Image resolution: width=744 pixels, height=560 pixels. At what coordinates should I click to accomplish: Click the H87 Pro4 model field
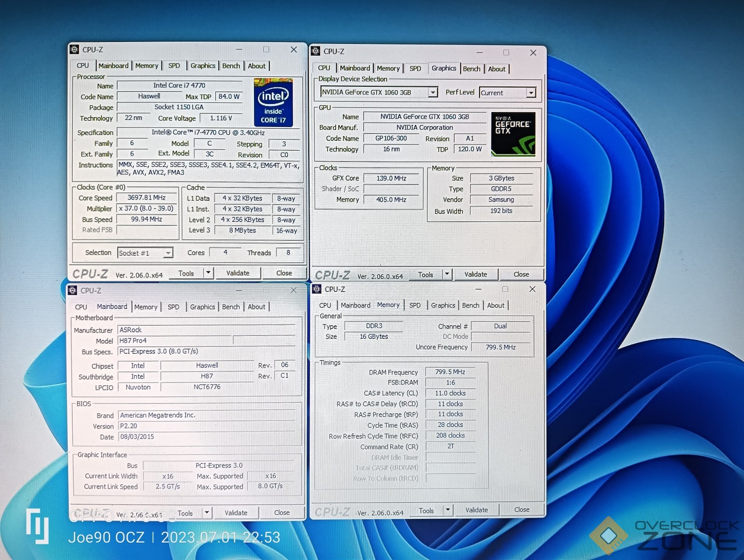click(175, 341)
